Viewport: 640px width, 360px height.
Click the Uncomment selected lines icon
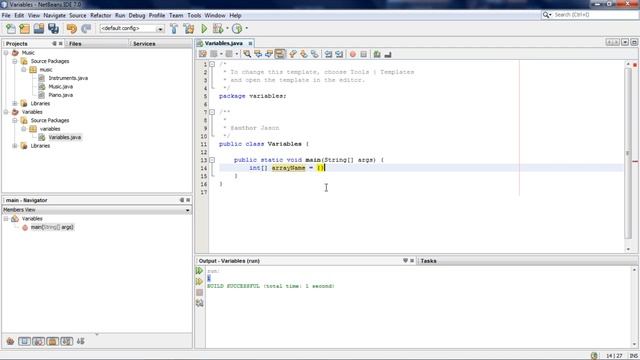[388, 54]
